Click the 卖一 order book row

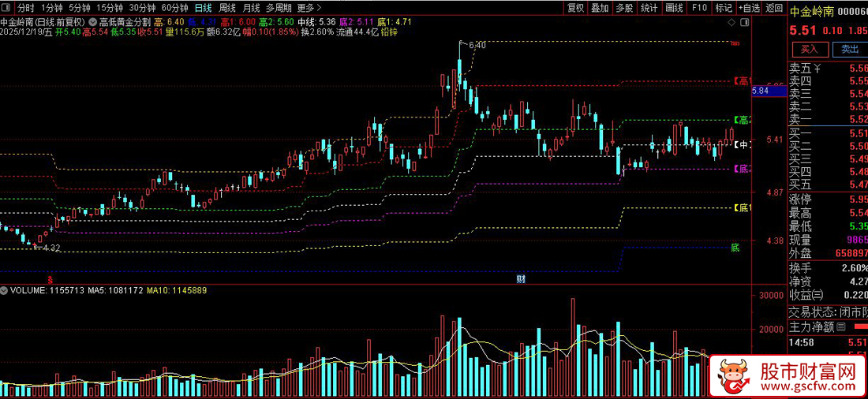pyautogui.click(x=828, y=118)
